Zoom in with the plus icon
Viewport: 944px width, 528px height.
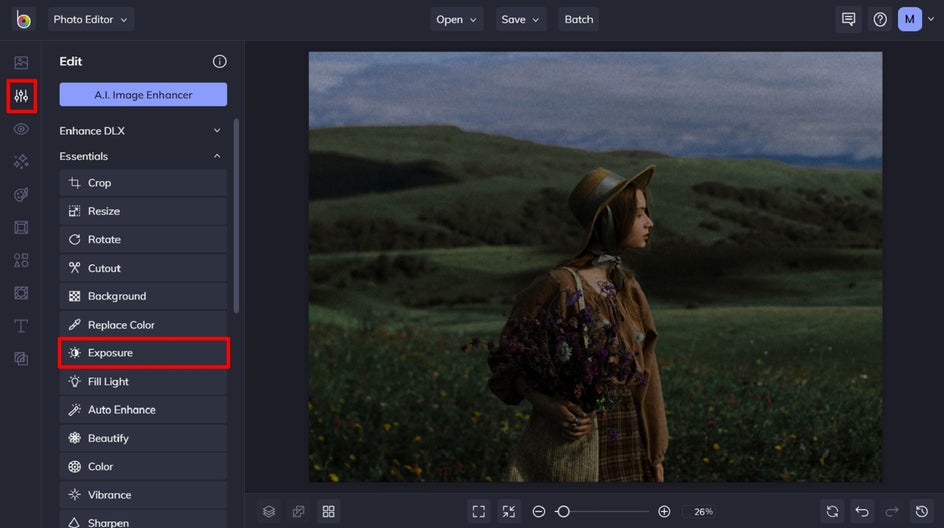point(664,511)
